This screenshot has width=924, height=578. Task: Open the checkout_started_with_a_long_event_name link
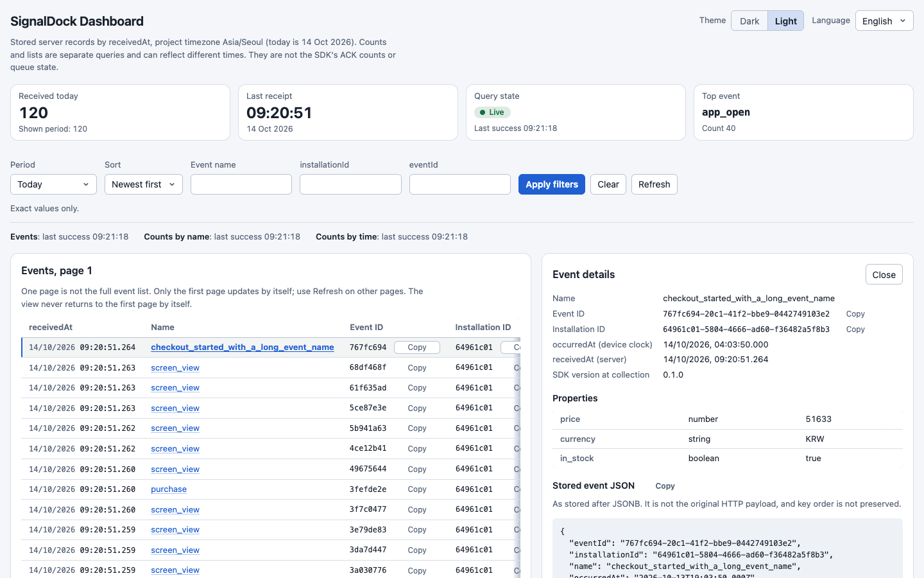click(243, 347)
